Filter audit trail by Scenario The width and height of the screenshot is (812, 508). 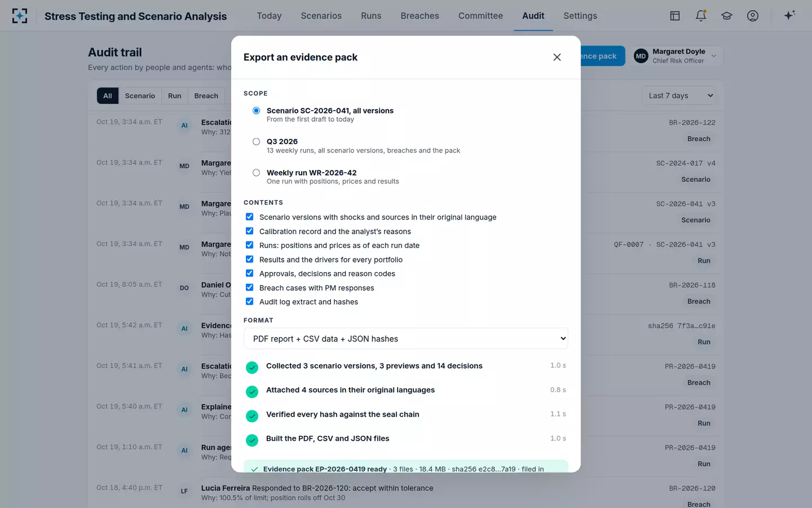pos(140,96)
